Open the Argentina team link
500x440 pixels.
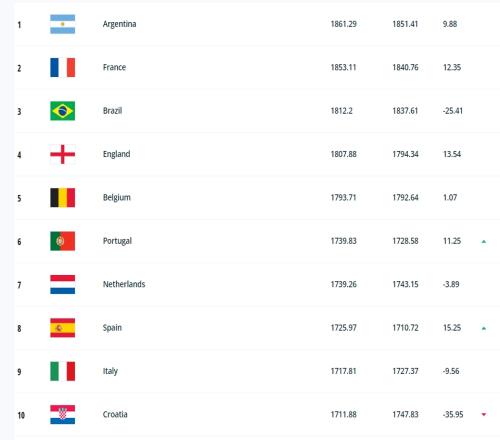[x=119, y=24]
